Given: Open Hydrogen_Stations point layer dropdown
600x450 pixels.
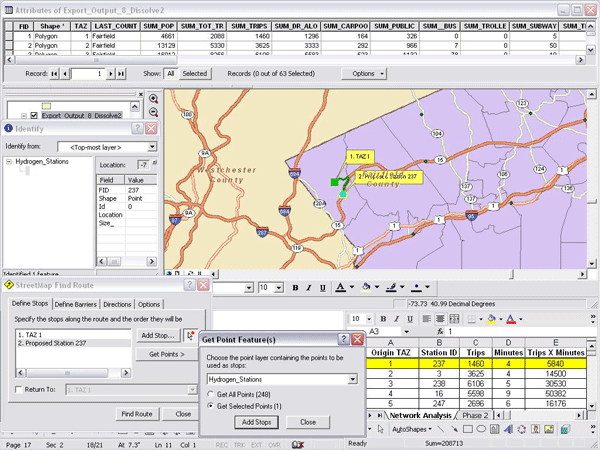Looking at the screenshot, I should pos(352,379).
